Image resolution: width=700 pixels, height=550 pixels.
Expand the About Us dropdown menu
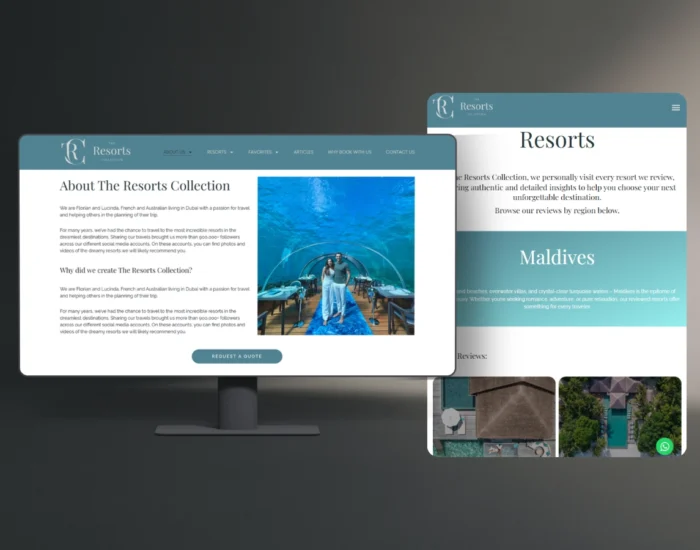177,152
